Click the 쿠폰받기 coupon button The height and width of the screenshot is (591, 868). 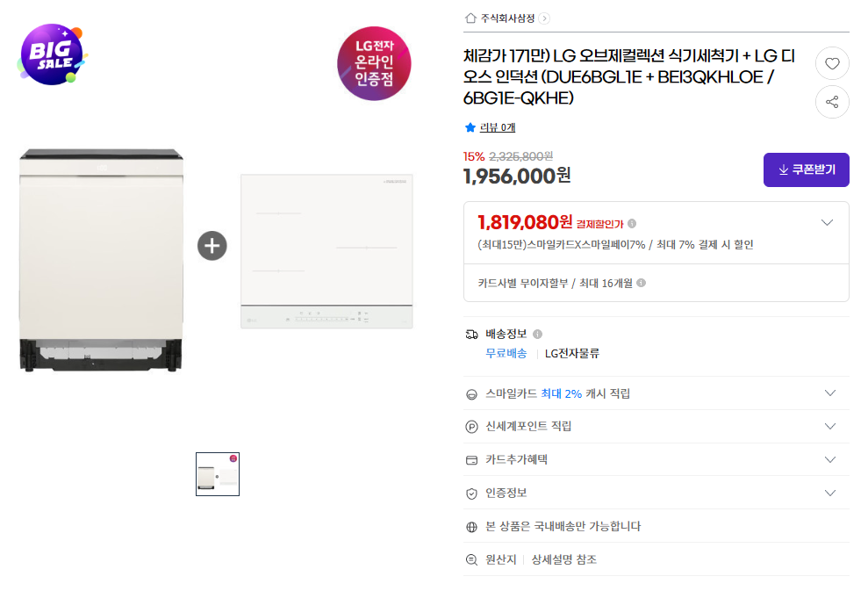(x=806, y=169)
